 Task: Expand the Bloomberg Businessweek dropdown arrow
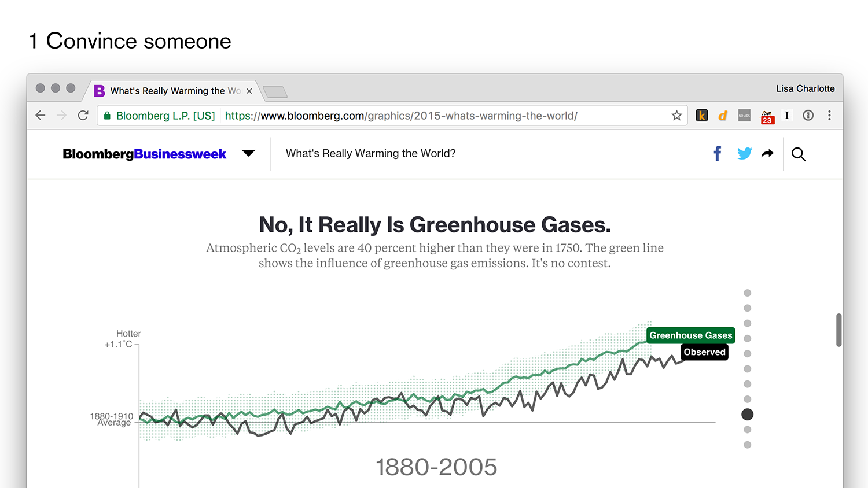pyautogui.click(x=248, y=153)
